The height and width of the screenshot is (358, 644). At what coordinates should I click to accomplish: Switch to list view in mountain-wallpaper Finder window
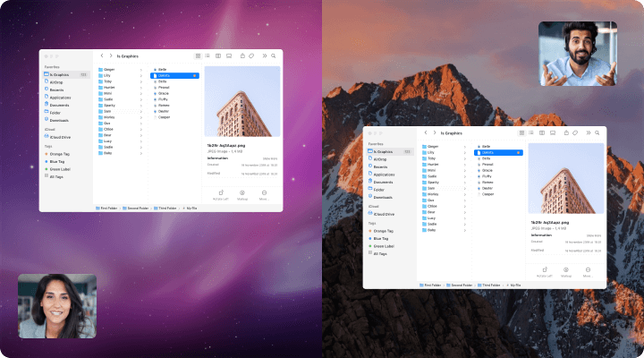click(531, 132)
